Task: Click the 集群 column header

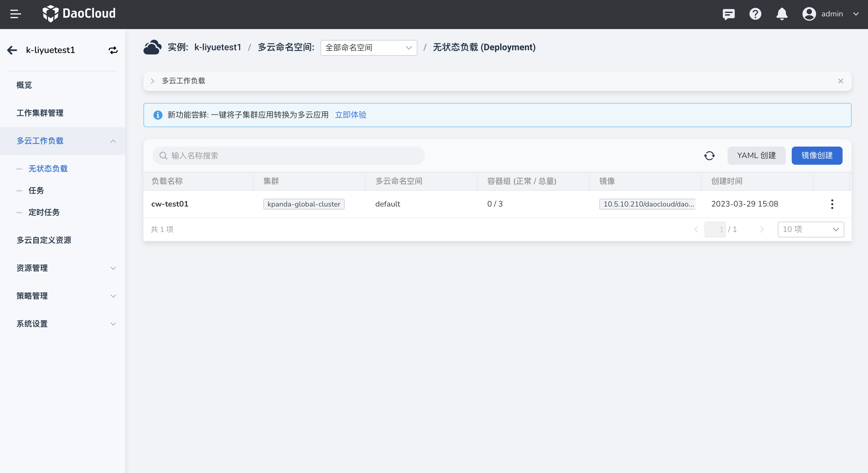Action: coord(271,181)
